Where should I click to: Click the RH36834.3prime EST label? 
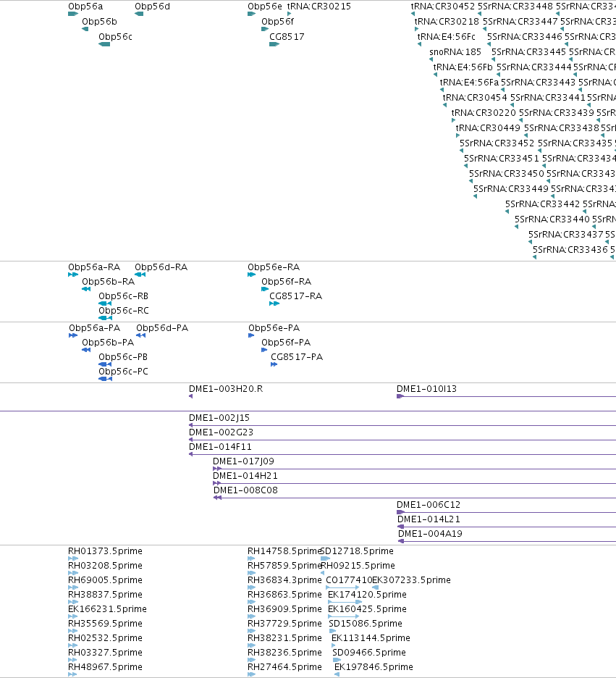284,580
